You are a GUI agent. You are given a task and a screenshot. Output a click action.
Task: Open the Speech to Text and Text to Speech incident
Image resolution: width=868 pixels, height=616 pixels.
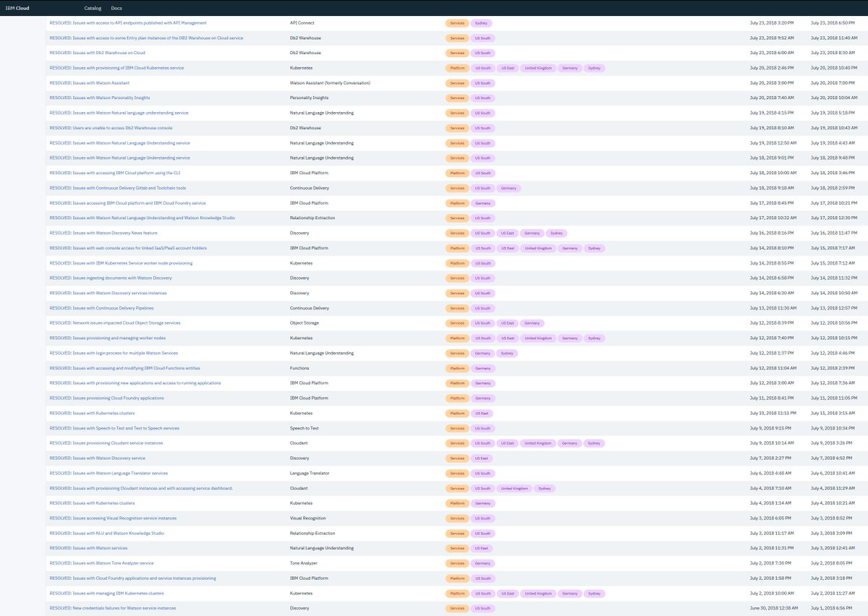click(114, 428)
